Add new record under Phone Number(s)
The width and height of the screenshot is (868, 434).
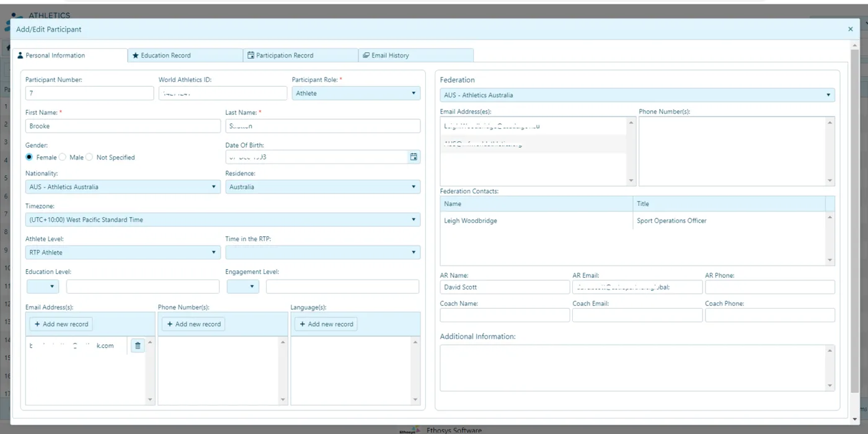[193, 324]
